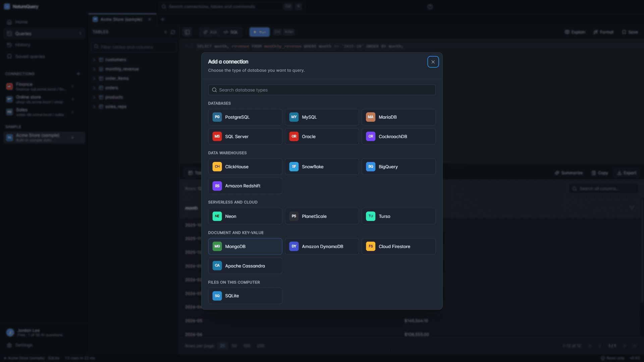Pick SQLite file database tile
This screenshot has height=362, width=644.
coord(245,296)
